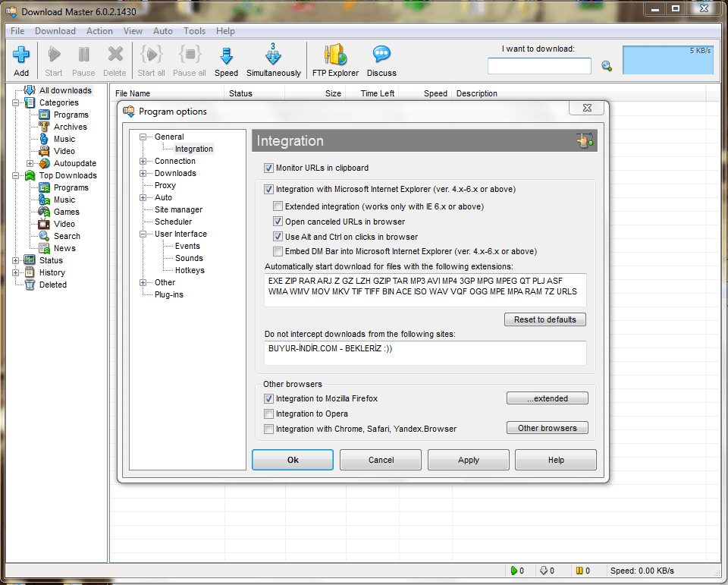
Task: Enable Extended integration checkbox
Action: 278,206
